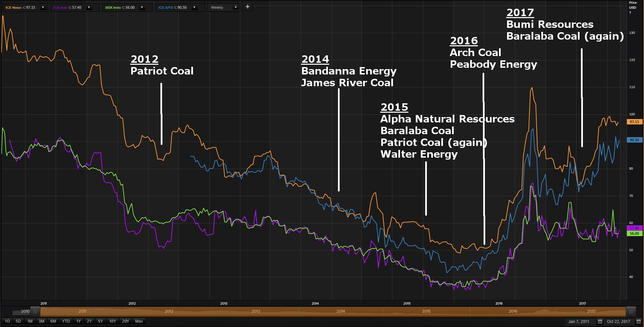Click the 2014 section of the navigator timeline
The width and height of the screenshot is (644, 327).
[341, 311]
